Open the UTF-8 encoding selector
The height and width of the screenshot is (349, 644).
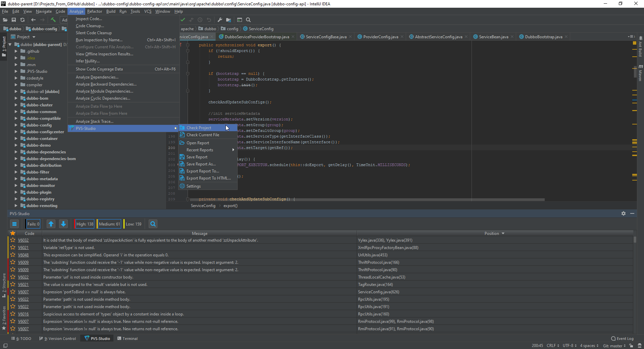(569, 346)
